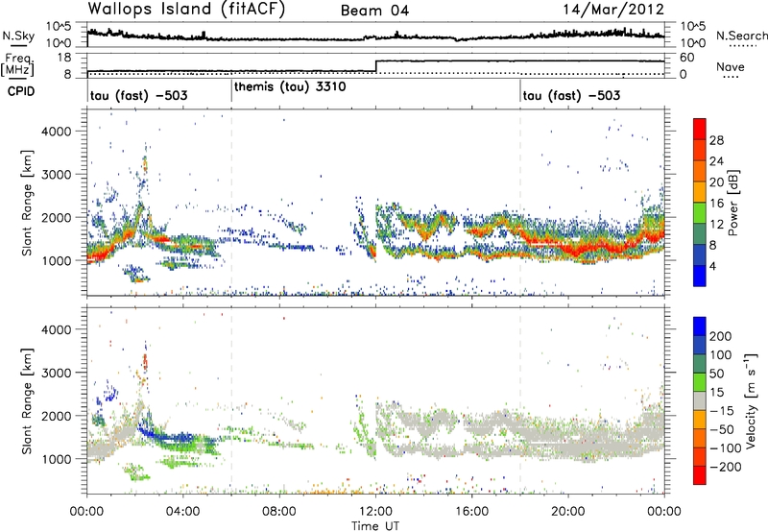Viewport: 768px width, 532px height.
Task: Click the '04:00' time tick label
Action: (x=183, y=512)
